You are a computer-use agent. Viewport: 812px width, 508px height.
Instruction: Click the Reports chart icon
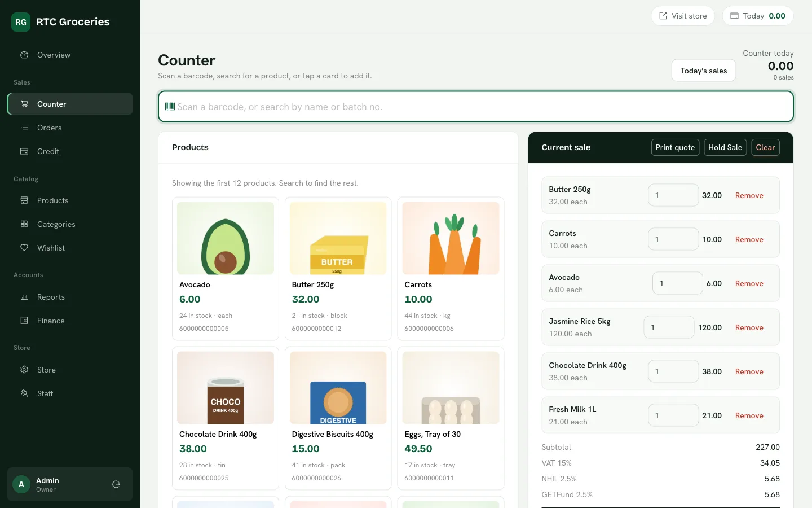click(x=24, y=297)
